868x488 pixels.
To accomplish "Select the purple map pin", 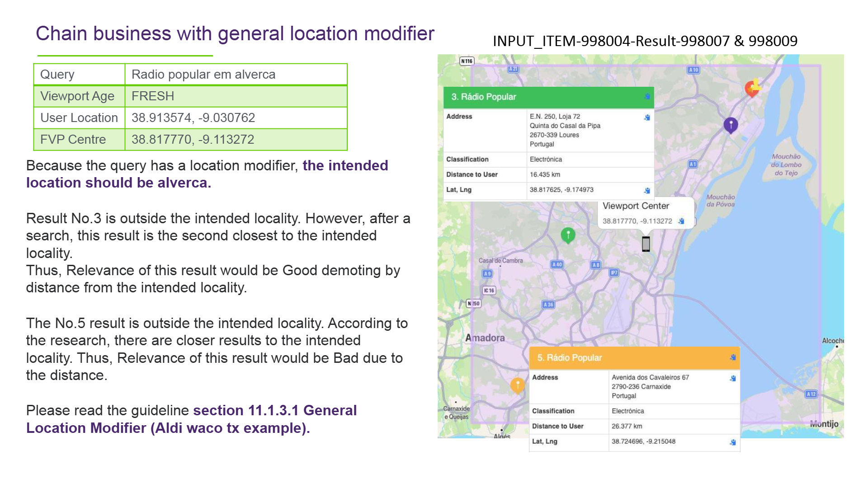I will click(731, 125).
